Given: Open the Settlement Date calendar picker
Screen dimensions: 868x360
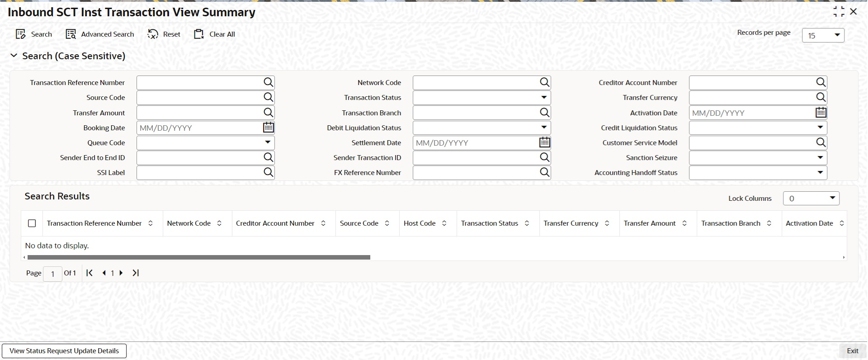Looking at the screenshot, I should [545, 142].
